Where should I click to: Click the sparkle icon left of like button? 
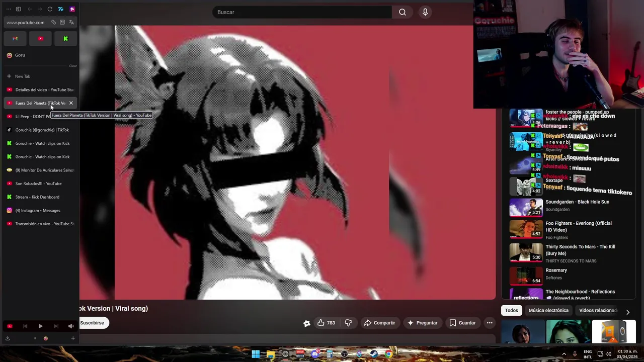[x=307, y=323]
